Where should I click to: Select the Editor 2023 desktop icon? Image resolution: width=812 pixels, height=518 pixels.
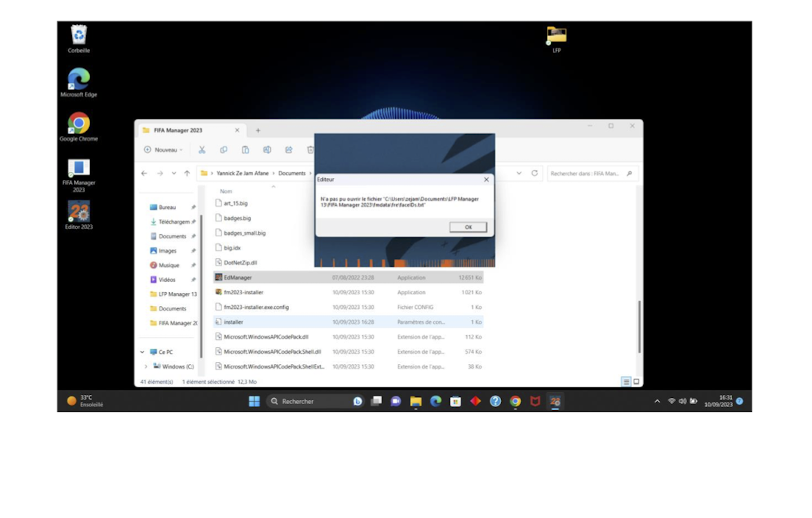78,215
